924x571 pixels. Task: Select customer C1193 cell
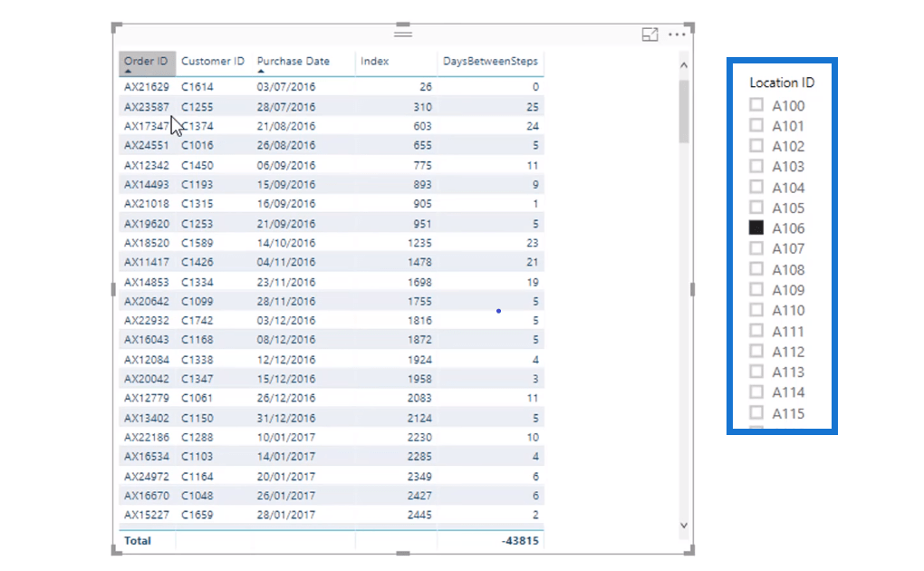coord(197,185)
